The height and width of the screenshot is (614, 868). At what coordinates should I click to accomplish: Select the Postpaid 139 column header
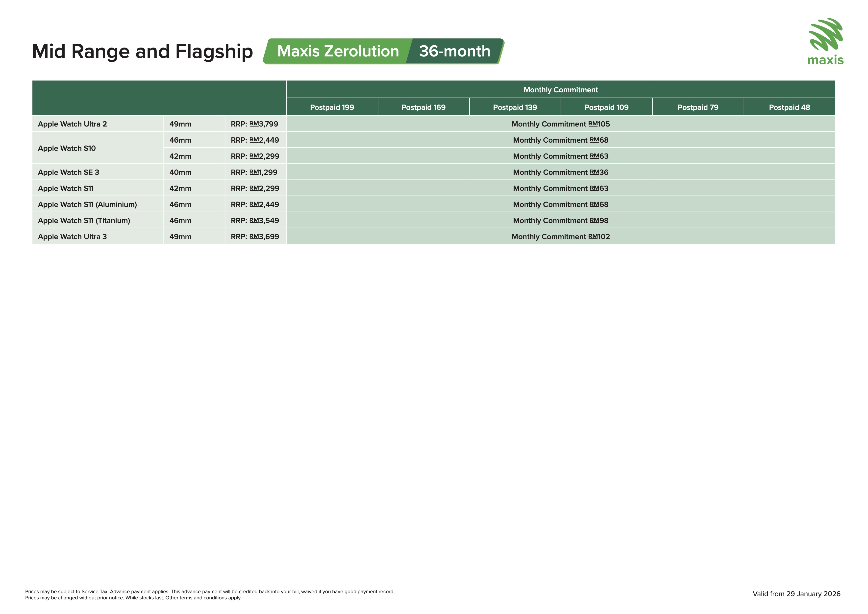(515, 107)
